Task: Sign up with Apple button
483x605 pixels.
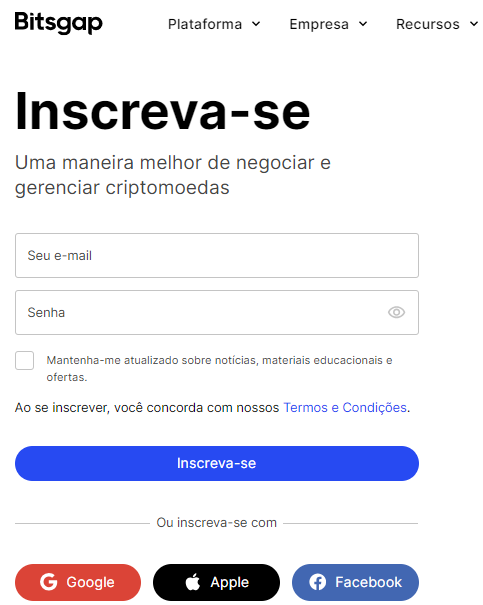Action: point(216,582)
